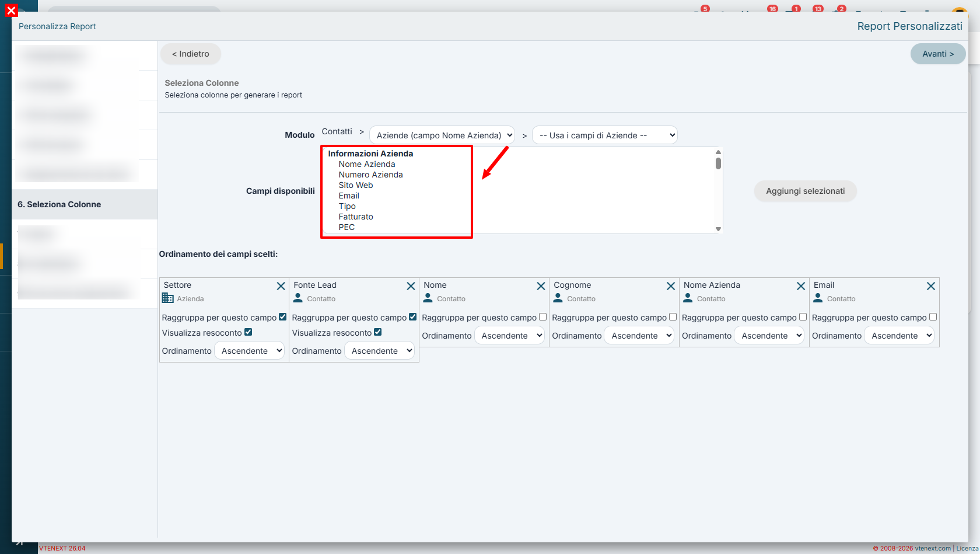Open the Aziende (campo Nome Azienda) dropdown
Viewport: 980px width, 554px height.
(442, 135)
